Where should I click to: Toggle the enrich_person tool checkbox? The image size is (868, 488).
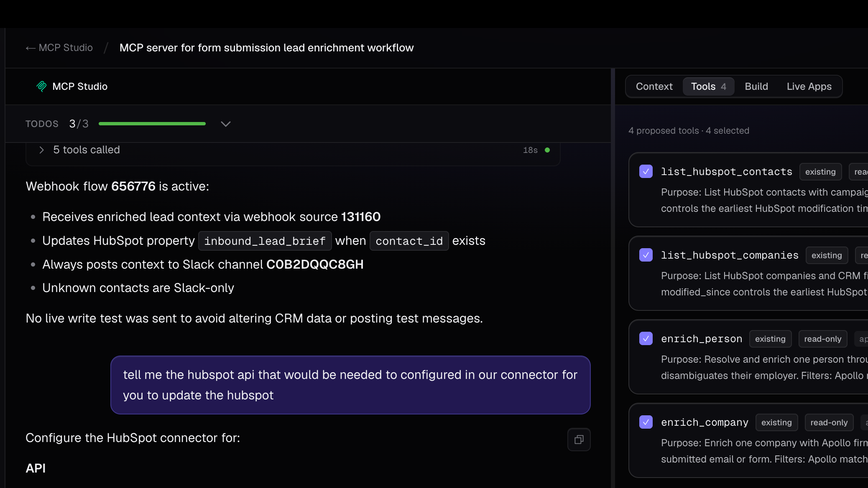646,338
